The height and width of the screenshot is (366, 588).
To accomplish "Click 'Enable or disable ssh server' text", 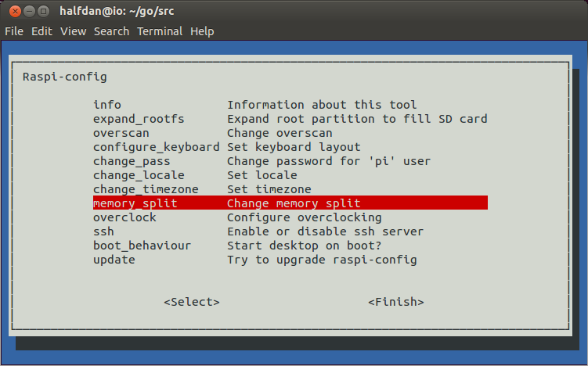I will pos(325,231).
